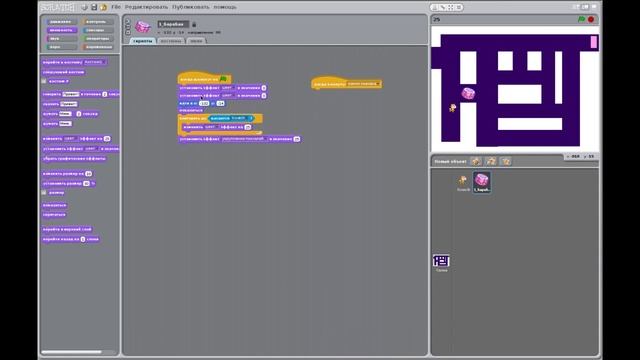Click the pink goal rectangle on the stage
This screenshot has height=360, width=640.
pos(593,42)
